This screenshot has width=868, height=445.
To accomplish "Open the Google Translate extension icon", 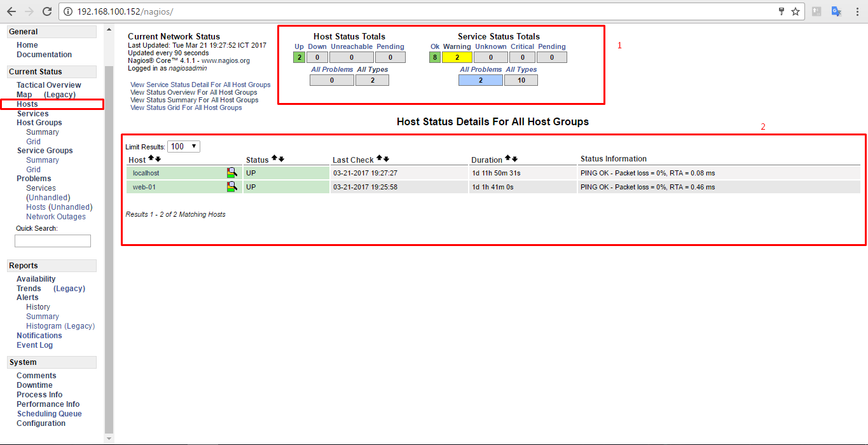I will (837, 11).
